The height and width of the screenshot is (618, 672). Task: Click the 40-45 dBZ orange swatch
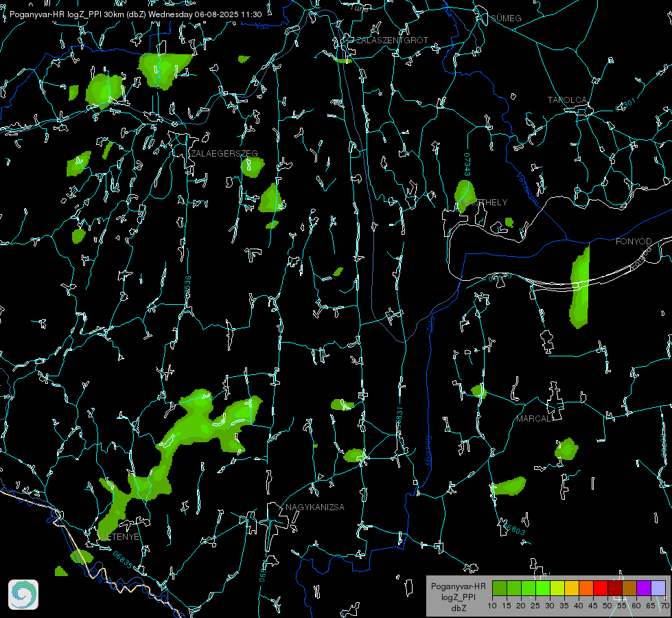586,588
